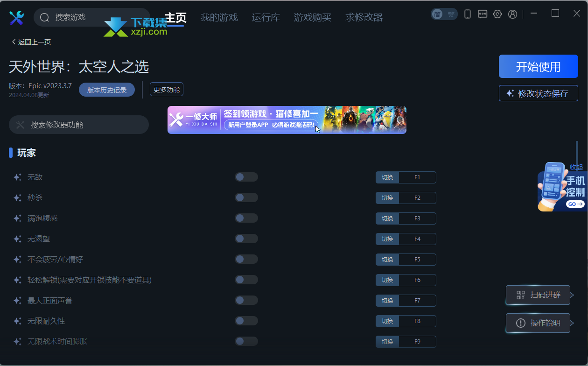588x366 pixels.
Task: Open the 切换 hotkey selector for F1
Action: point(387,177)
